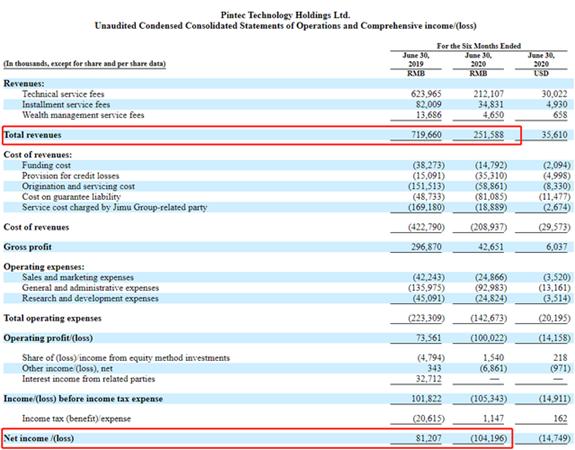Select the gross profit value 296,870
The height and width of the screenshot is (450, 575).
(x=426, y=247)
